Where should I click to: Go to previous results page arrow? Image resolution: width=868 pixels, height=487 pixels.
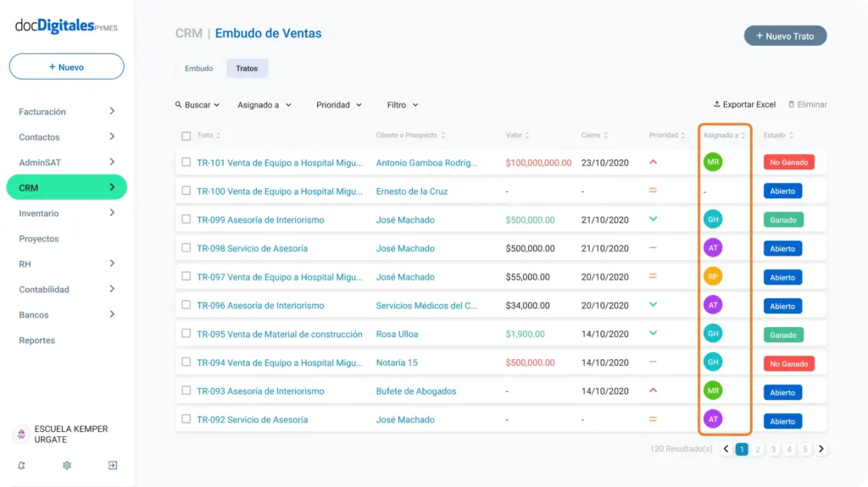click(726, 450)
